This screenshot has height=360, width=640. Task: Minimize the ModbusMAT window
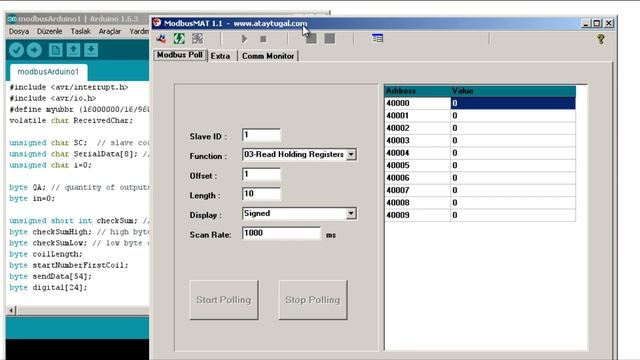coord(586,23)
